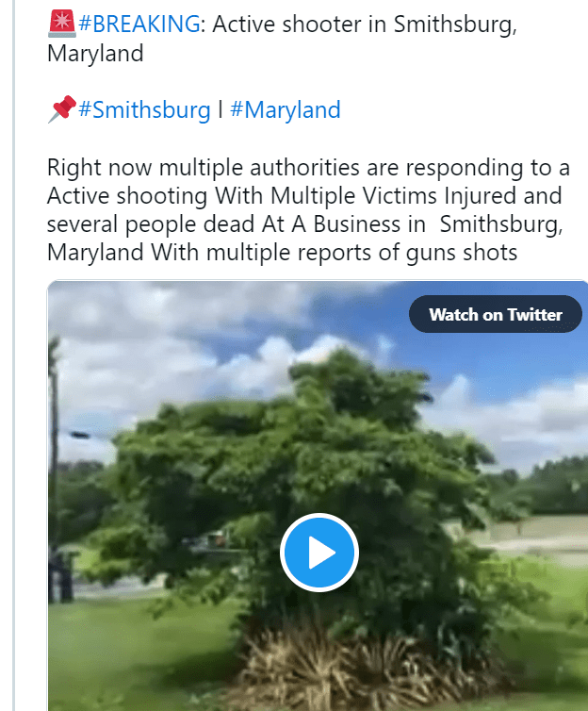The width and height of the screenshot is (588, 711).
Task: Click the red siren emoji icon
Action: pyautogui.click(x=59, y=24)
